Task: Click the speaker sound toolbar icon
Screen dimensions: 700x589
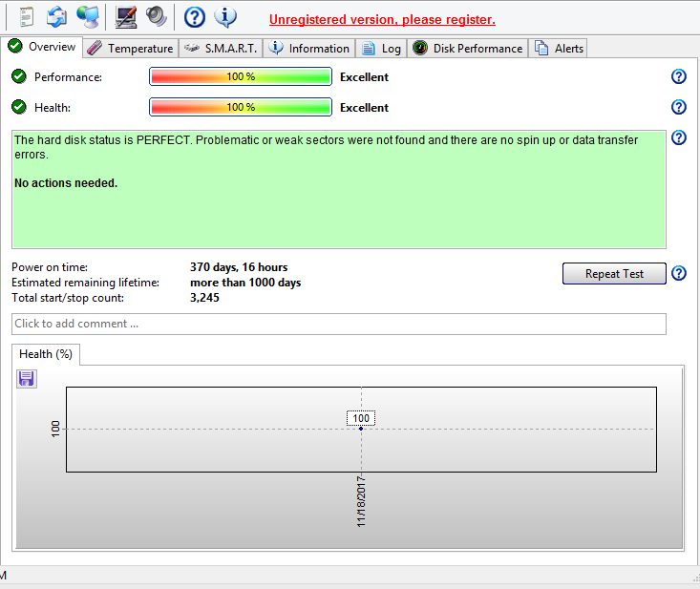Action: [157, 17]
